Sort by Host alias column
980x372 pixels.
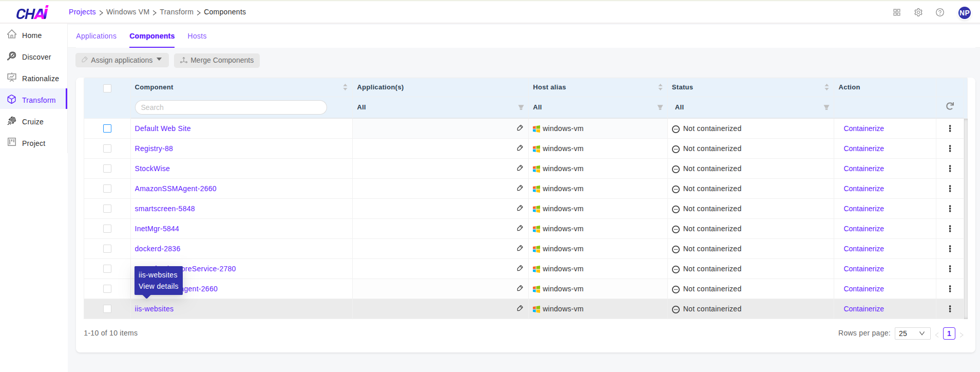(x=660, y=87)
